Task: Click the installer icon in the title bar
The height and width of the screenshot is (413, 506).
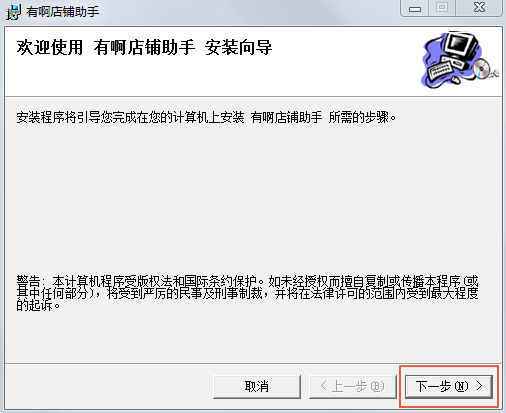Action: 13,12
